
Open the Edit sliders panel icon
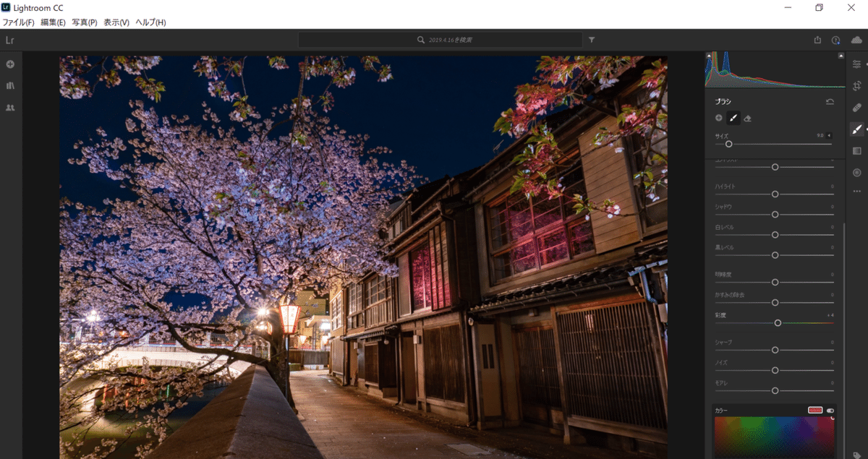coord(857,64)
